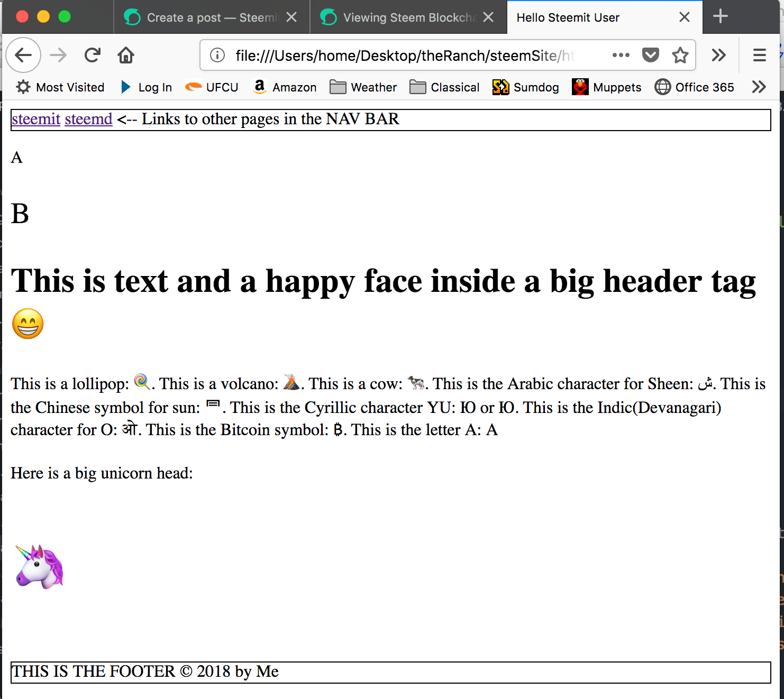The width and height of the screenshot is (784, 699).
Task: Click the cow emoji
Action: coord(416,382)
